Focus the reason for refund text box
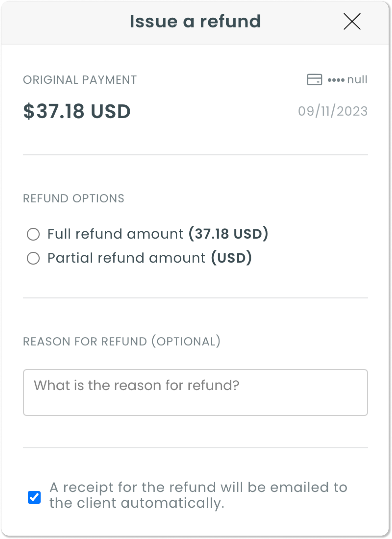Viewport: 392px width, 539px height. point(195,392)
